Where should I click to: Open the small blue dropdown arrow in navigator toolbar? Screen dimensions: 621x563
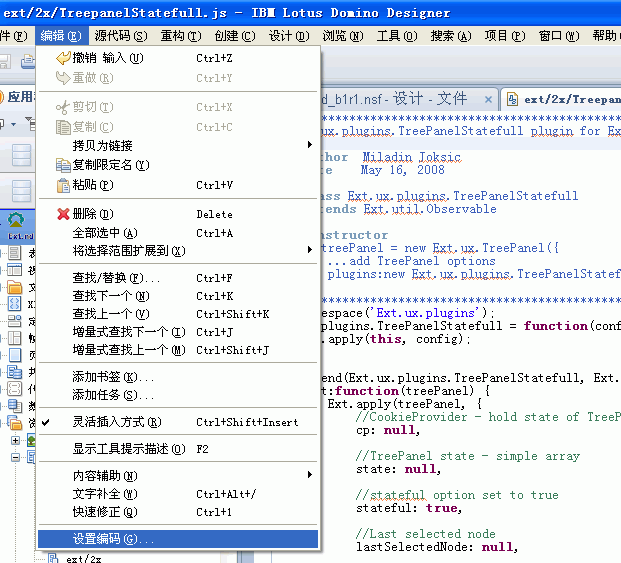click(13, 125)
